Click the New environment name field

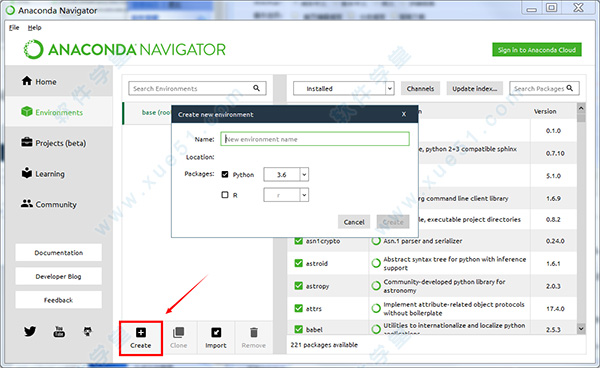pyautogui.click(x=315, y=139)
